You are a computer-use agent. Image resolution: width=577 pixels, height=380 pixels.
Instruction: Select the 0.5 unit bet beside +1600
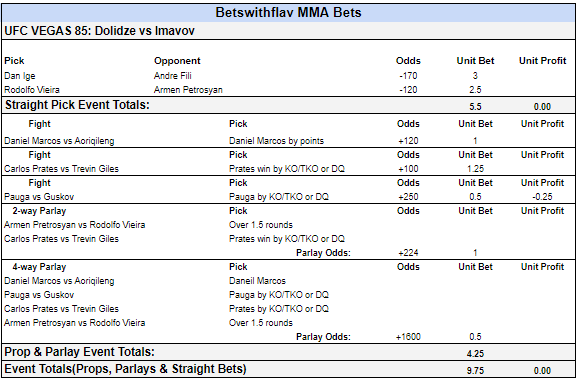point(475,337)
